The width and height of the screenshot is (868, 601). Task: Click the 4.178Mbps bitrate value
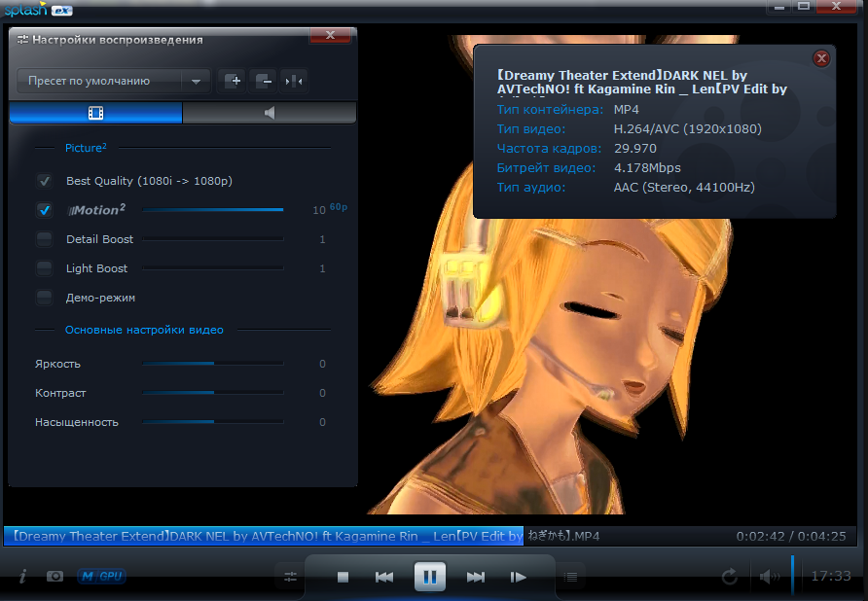click(647, 167)
